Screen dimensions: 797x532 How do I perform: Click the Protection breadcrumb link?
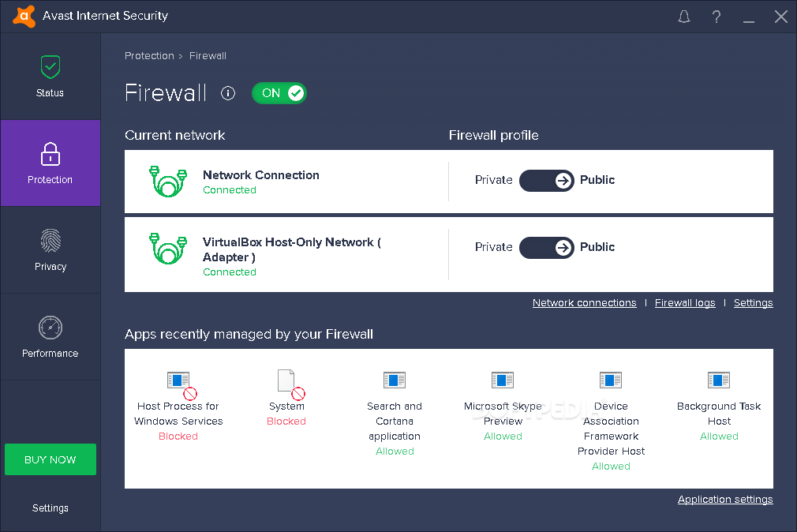[149, 56]
